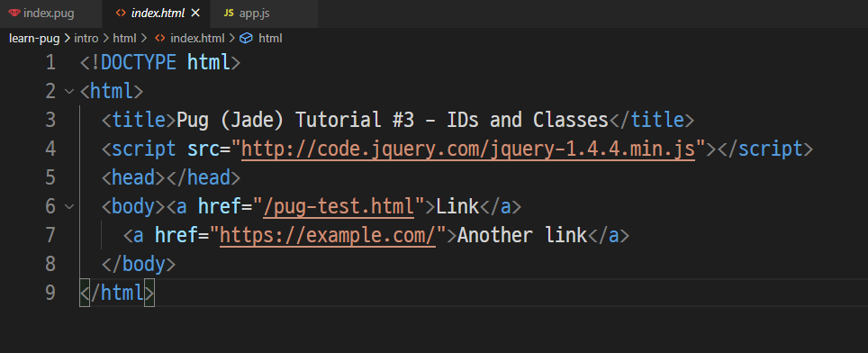Close the index.html tab
Image resolution: width=868 pixels, height=353 pixels.
pyautogui.click(x=194, y=14)
